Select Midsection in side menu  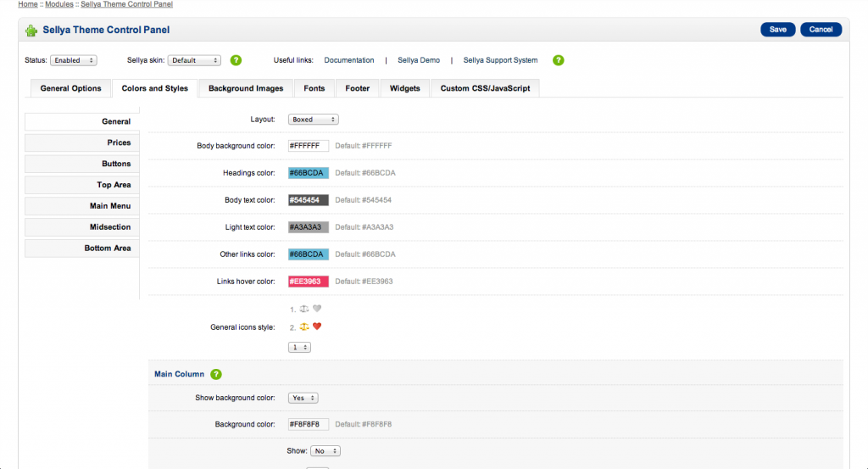[82, 226]
